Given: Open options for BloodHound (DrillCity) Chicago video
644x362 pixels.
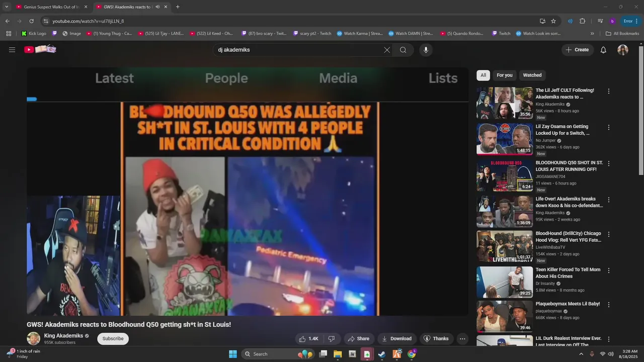Looking at the screenshot, I should click(609, 234).
